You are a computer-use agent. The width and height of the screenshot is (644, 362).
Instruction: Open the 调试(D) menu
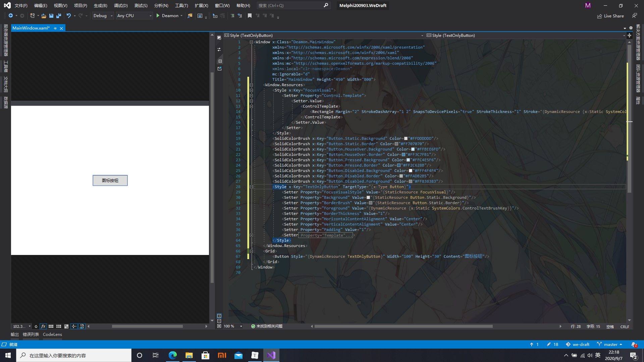point(121,5)
